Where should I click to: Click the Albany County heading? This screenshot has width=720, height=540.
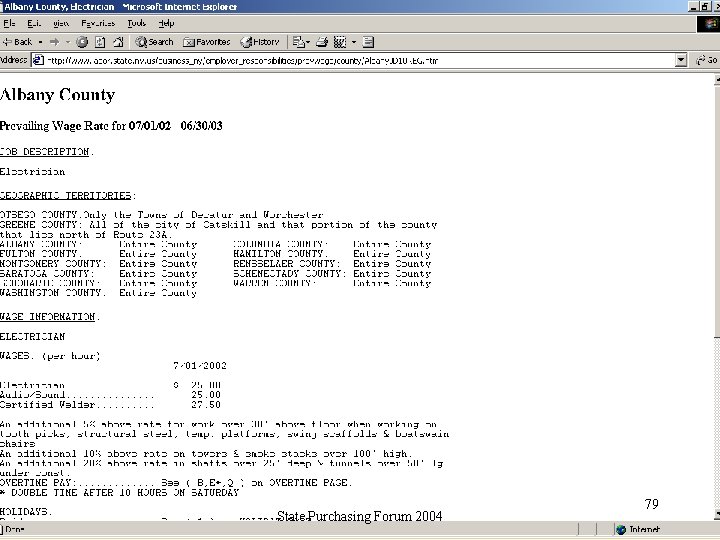(x=57, y=95)
